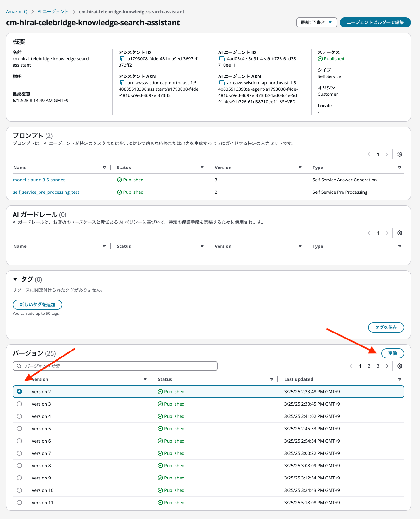
Task: Sort guardrails table by Name column
Action: pos(104,246)
